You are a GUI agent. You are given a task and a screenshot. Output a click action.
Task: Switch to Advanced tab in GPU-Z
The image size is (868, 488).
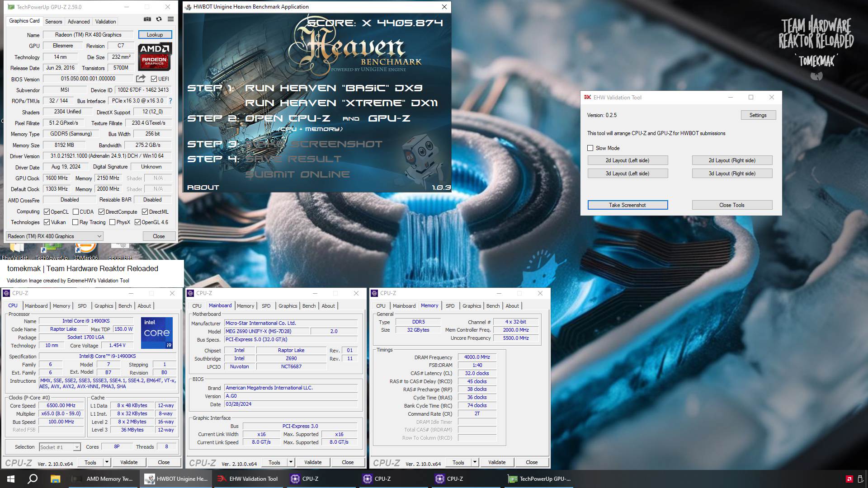point(79,22)
